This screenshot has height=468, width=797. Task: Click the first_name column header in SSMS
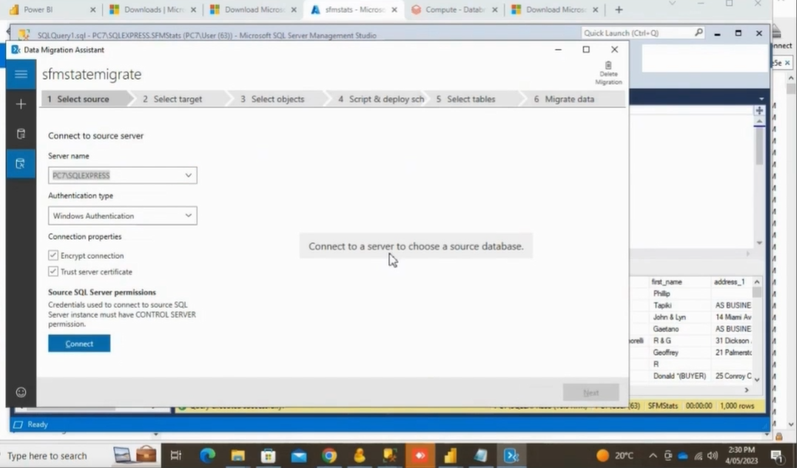point(680,282)
